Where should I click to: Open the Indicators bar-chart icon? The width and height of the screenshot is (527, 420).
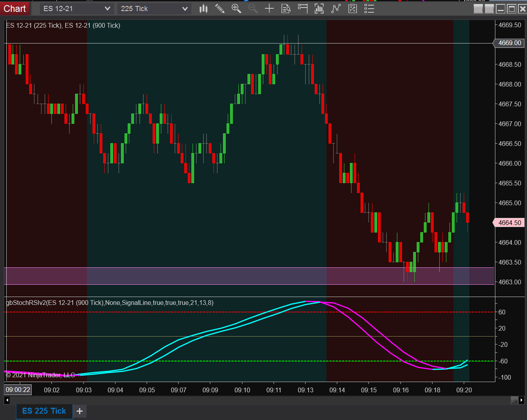(319, 8)
